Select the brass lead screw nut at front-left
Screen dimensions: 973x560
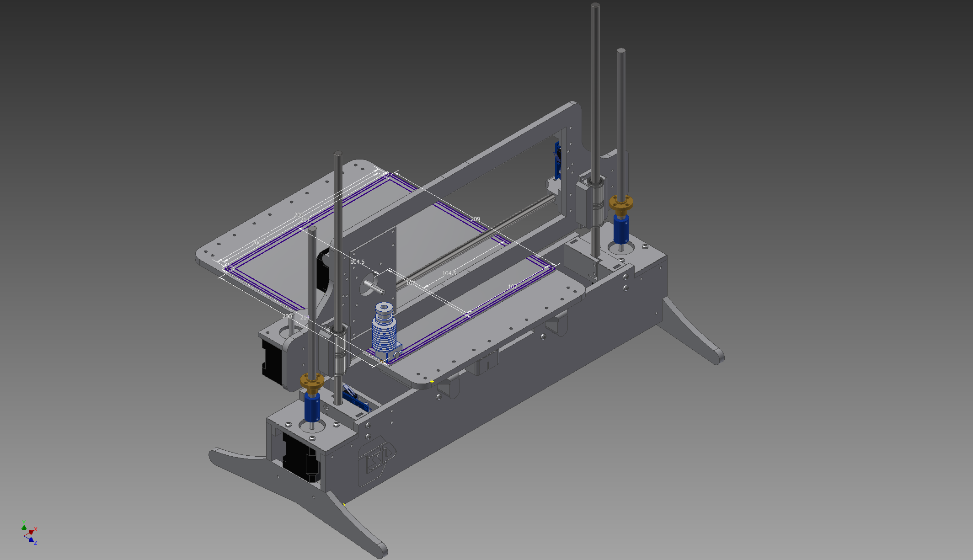(312, 382)
